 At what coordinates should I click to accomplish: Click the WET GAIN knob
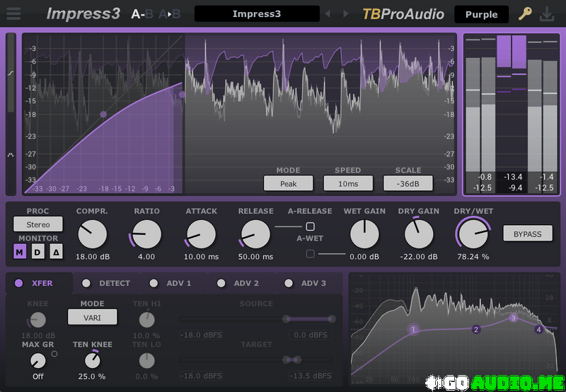pyautogui.click(x=364, y=234)
